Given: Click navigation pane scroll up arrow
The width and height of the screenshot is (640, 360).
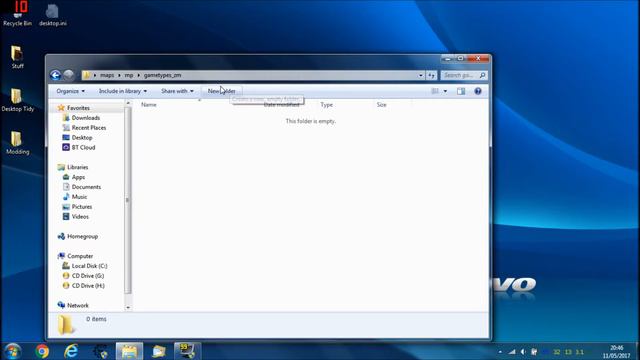Looking at the screenshot, I should click(128, 104).
